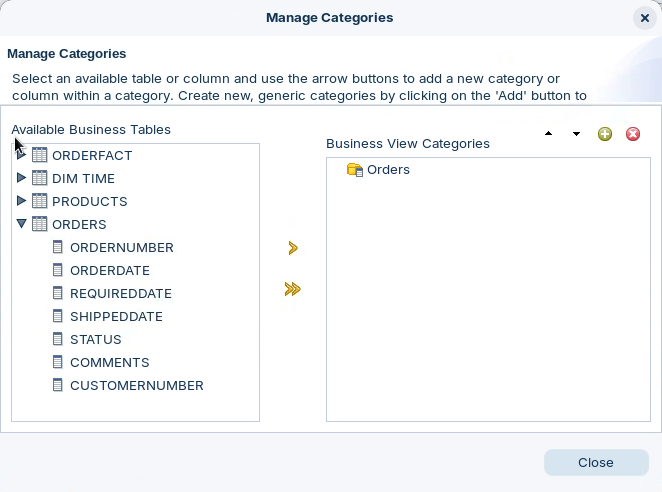Click the Orders category folder icon
Screen dimensions: 662x492
pos(355,170)
